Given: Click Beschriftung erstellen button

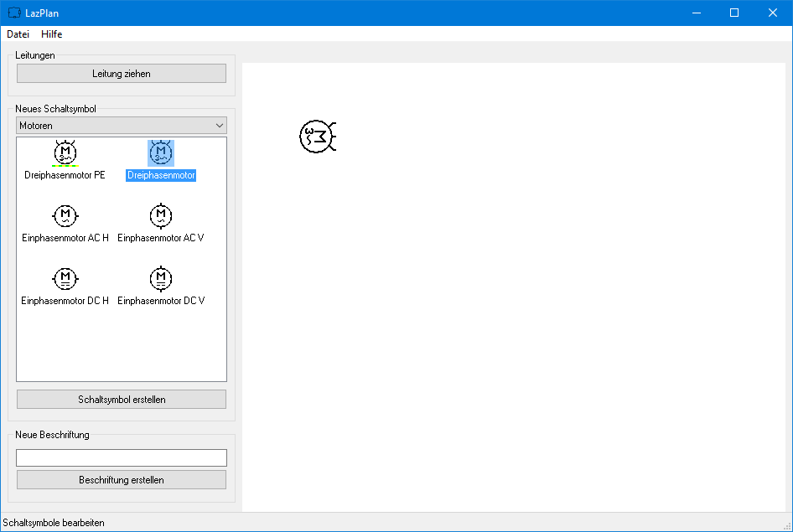Looking at the screenshot, I should 122,480.
